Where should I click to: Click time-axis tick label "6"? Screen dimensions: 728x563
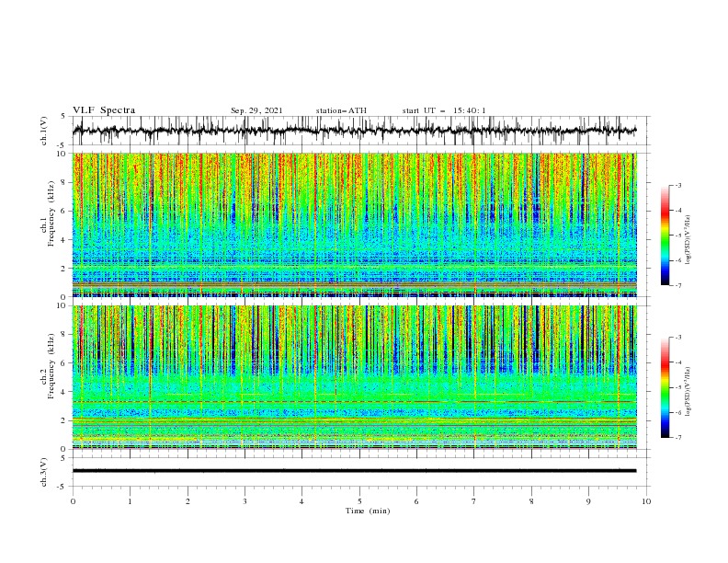[x=416, y=501]
